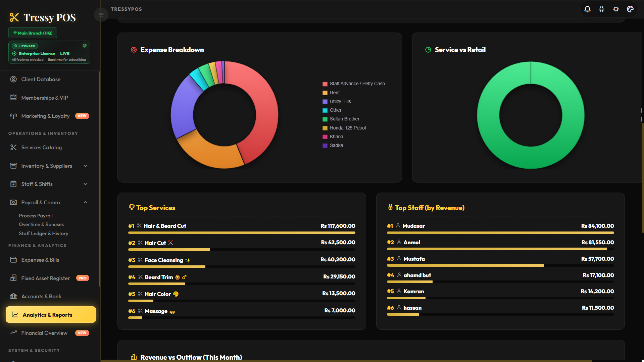Toggle sidebar with hamburger menu button

point(101,15)
